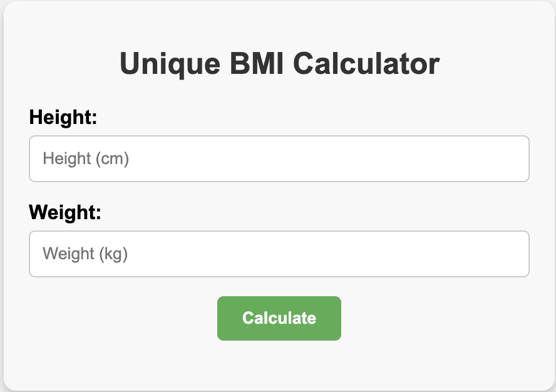Place cursor in the first text box
This screenshot has width=556, height=392.
point(279,159)
